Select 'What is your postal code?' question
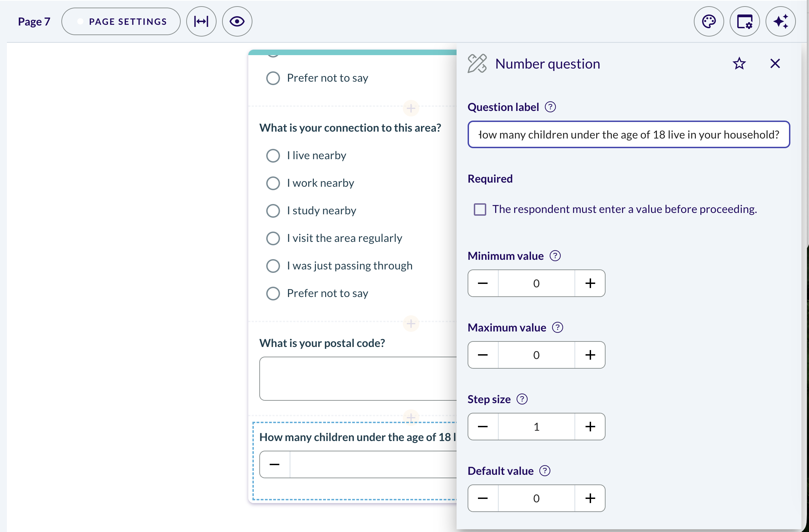Viewport: 809px width, 532px height. coord(322,343)
